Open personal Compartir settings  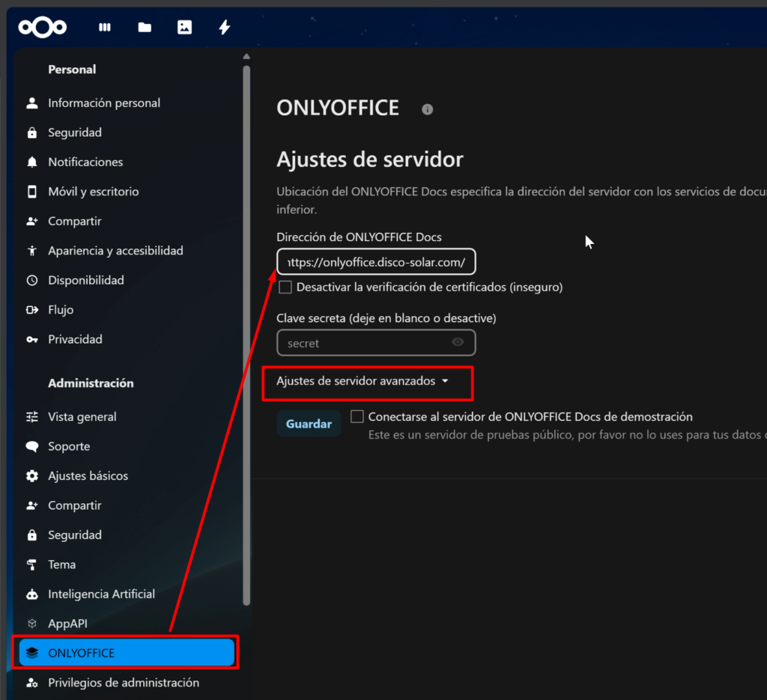pos(75,221)
